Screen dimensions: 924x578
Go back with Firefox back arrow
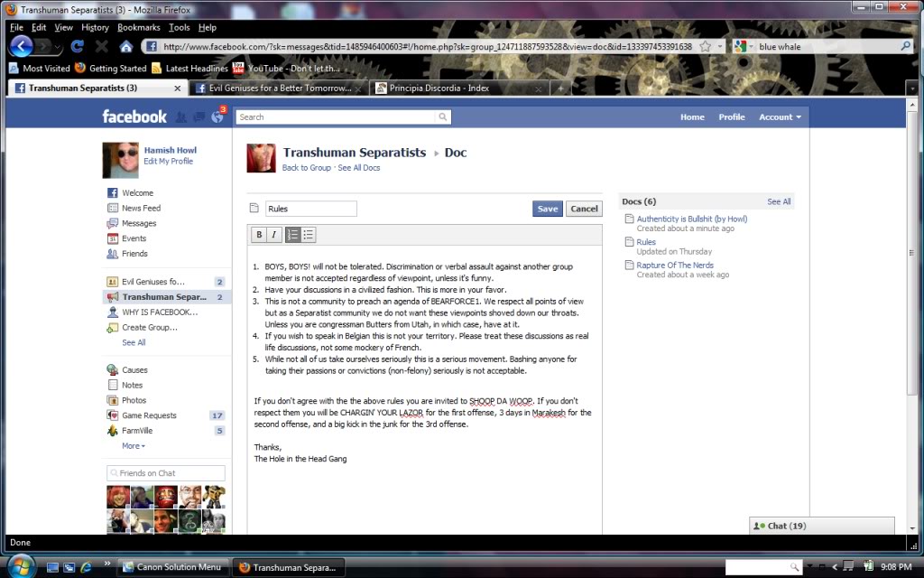tap(22, 46)
